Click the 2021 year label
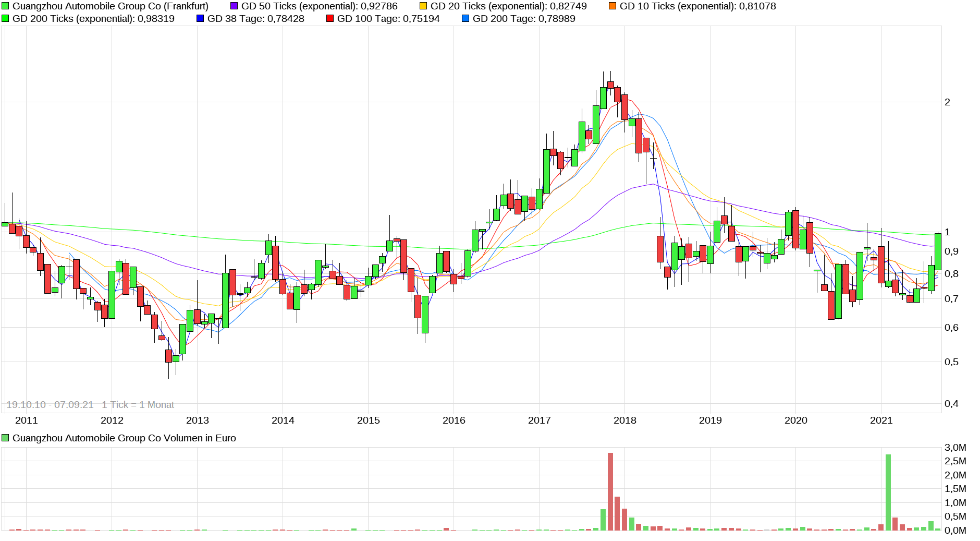The image size is (980, 541). tap(881, 420)
